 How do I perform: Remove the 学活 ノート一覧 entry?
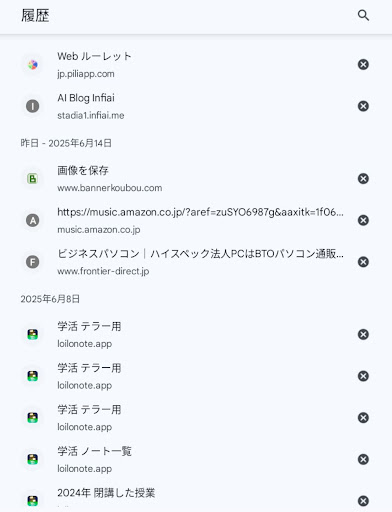pos(363,459)
